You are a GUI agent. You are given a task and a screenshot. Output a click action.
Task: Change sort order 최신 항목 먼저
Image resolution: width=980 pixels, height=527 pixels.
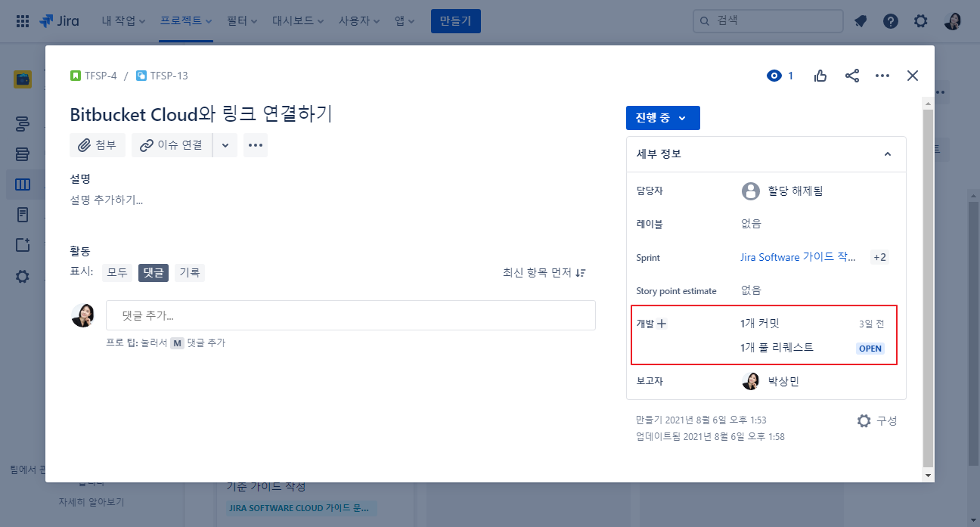tap(544, 272)
